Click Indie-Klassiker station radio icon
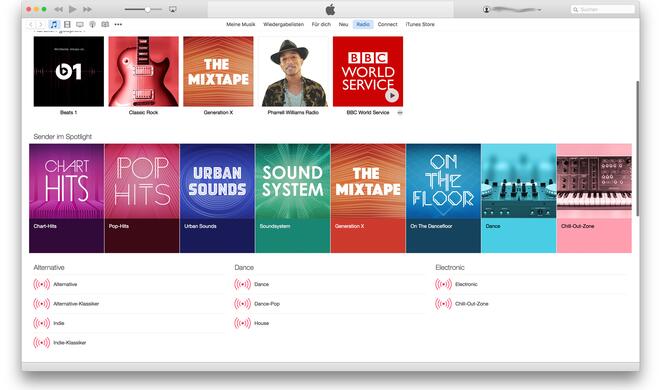 coord(41,342)
